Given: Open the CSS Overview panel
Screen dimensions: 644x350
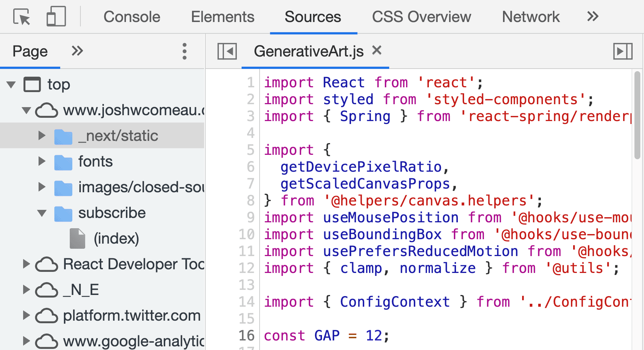Looking at the screenshot, I should (x=421, y=17).
